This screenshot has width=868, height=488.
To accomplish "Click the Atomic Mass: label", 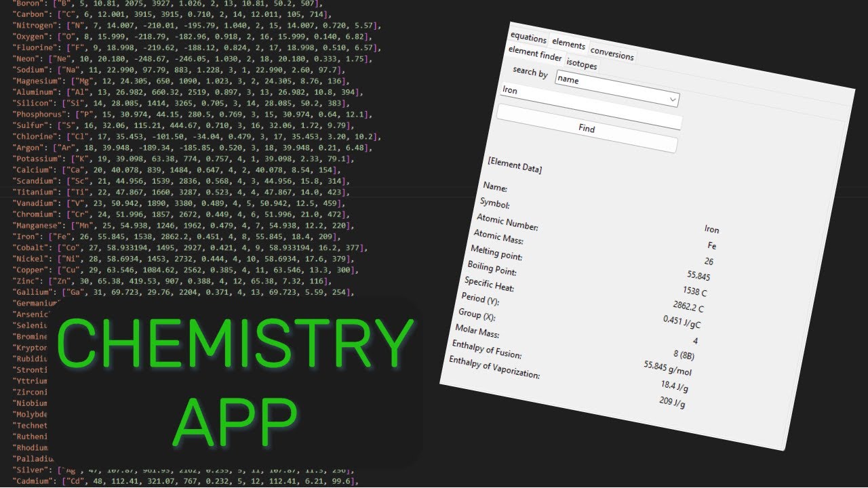I will click(498, 237).
